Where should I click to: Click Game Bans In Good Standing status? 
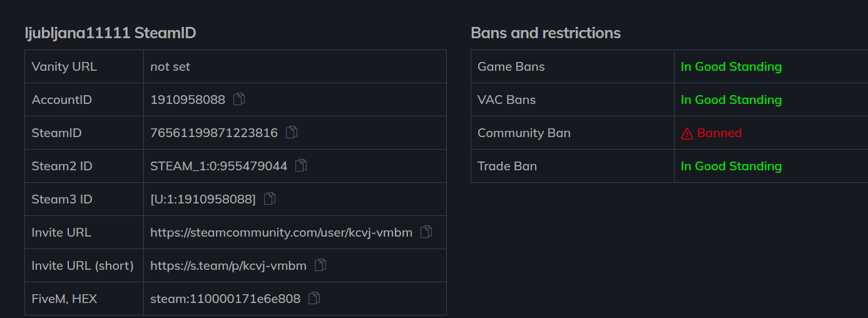tap(731, 66)
